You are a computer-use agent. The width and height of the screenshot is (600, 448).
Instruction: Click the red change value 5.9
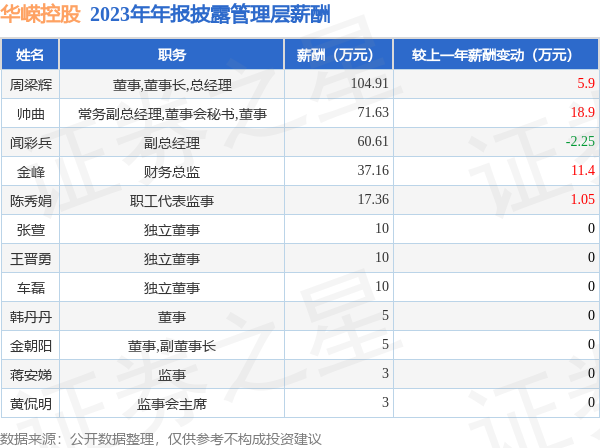click(586, 83)
